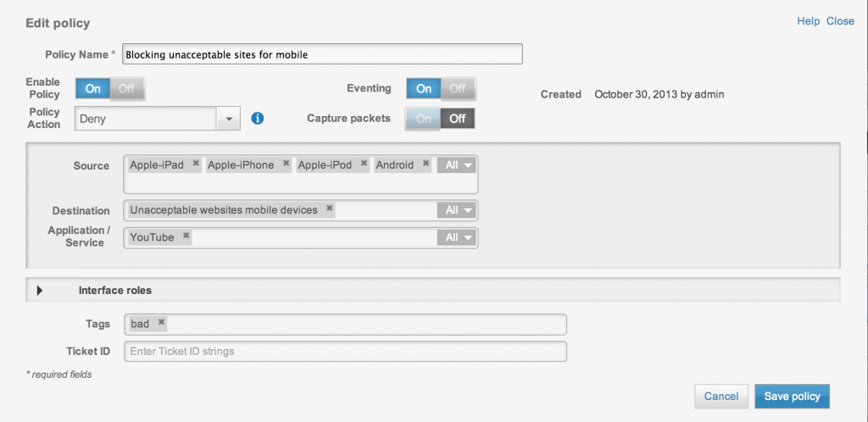Remove the YouTube application tag
This screenshot has width=868, height=422.
[186, 236]
